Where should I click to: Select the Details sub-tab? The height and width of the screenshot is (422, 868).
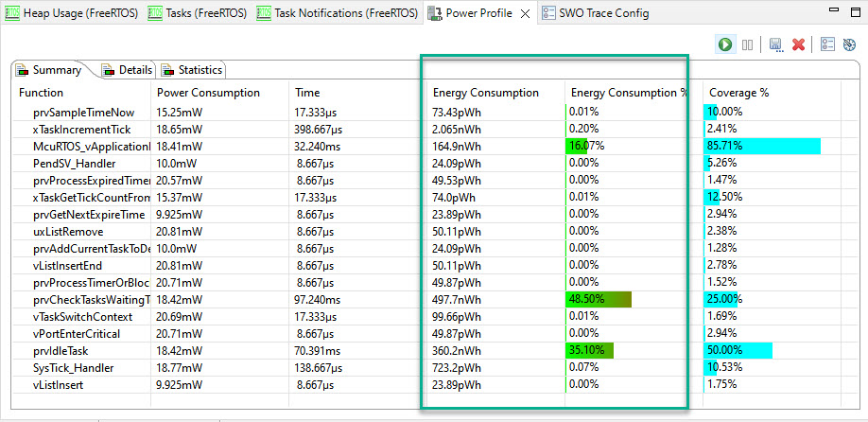tap(127, 70)
